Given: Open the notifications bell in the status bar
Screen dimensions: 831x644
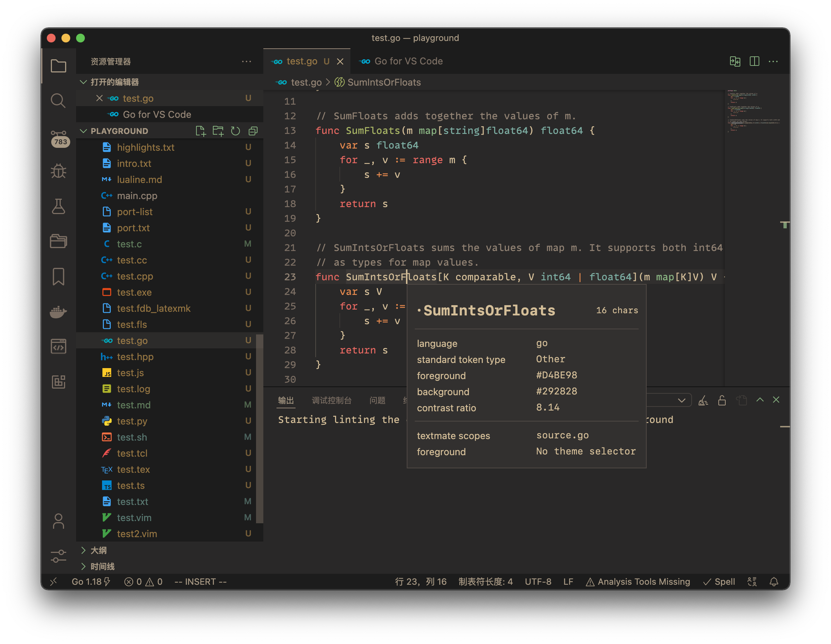Looking at the screenshot, I should tap(774, 581).
